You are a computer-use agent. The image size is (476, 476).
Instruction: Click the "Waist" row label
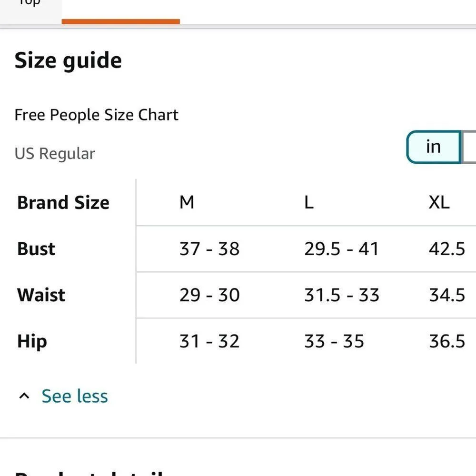[41, 295]
